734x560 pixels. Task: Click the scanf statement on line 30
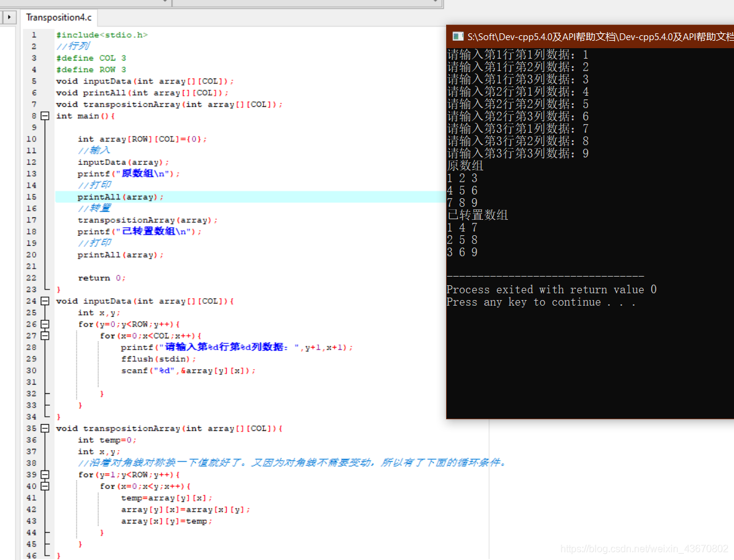point(188,370)
